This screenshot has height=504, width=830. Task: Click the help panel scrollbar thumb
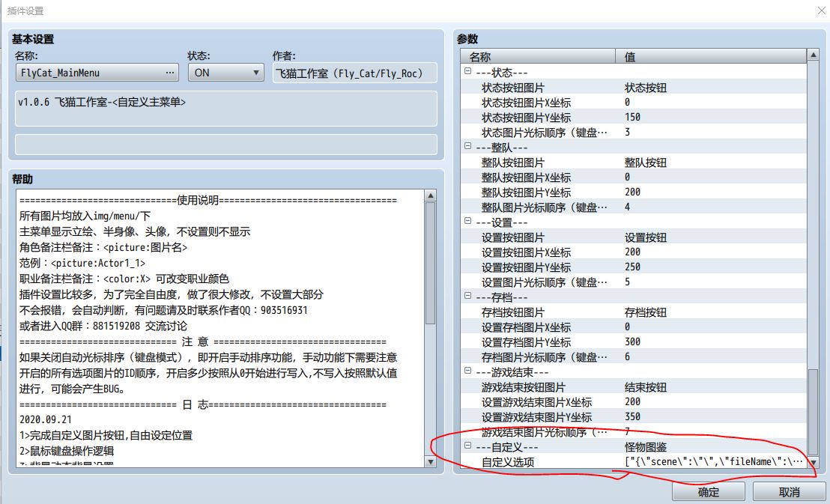[x=430, y=263]
